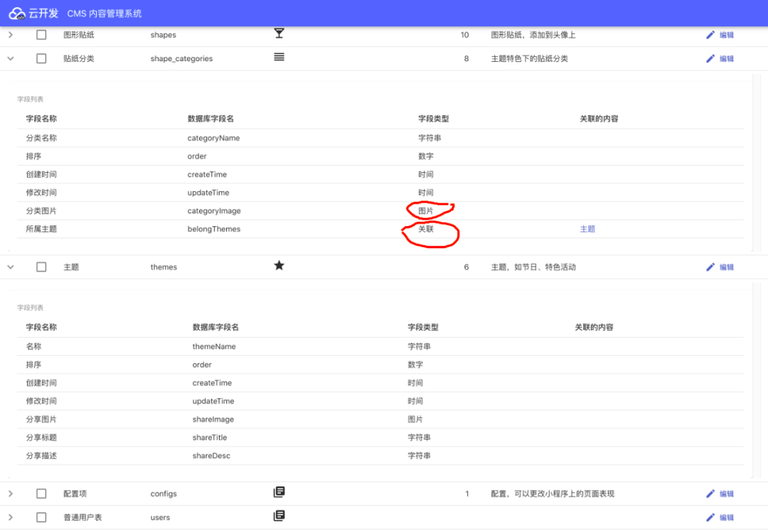Viewport: 768px width, 532px height.
Task: Click CMS 内容管理系统 title in header
Action: 103,12
